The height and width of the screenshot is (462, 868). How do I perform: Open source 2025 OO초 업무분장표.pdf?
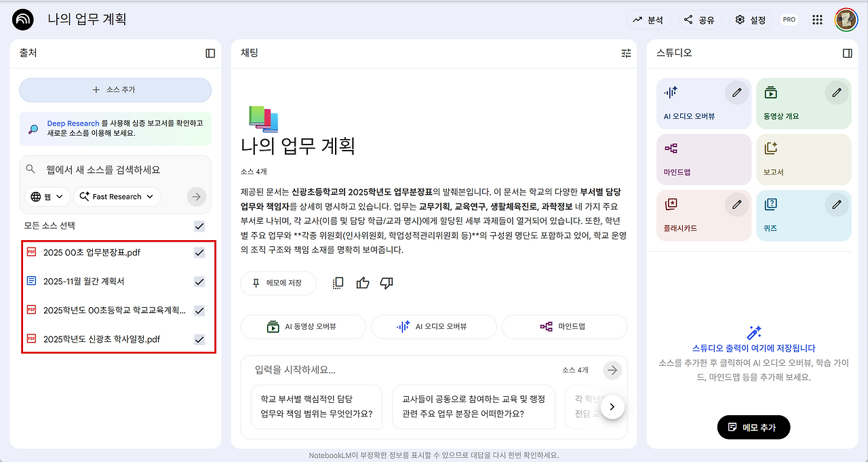click(92, 252)
